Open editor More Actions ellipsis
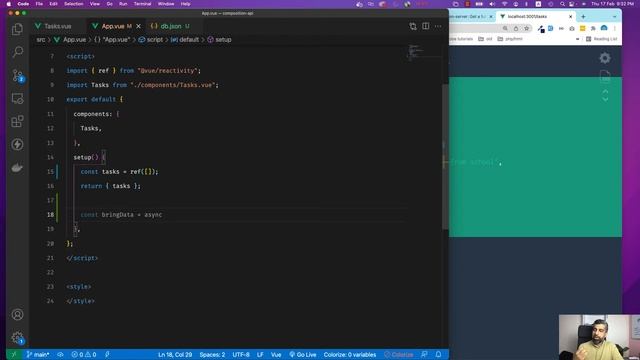 [438, 26]
